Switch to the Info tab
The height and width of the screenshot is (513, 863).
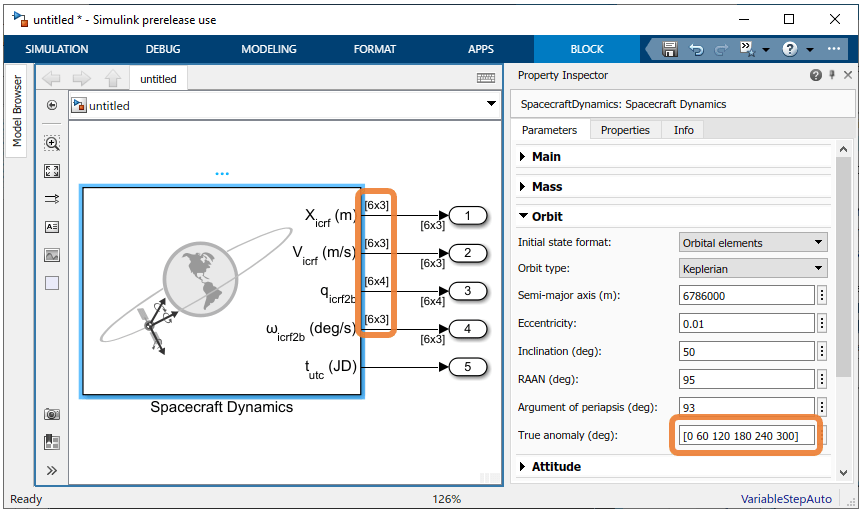click(x=684, y=130)
